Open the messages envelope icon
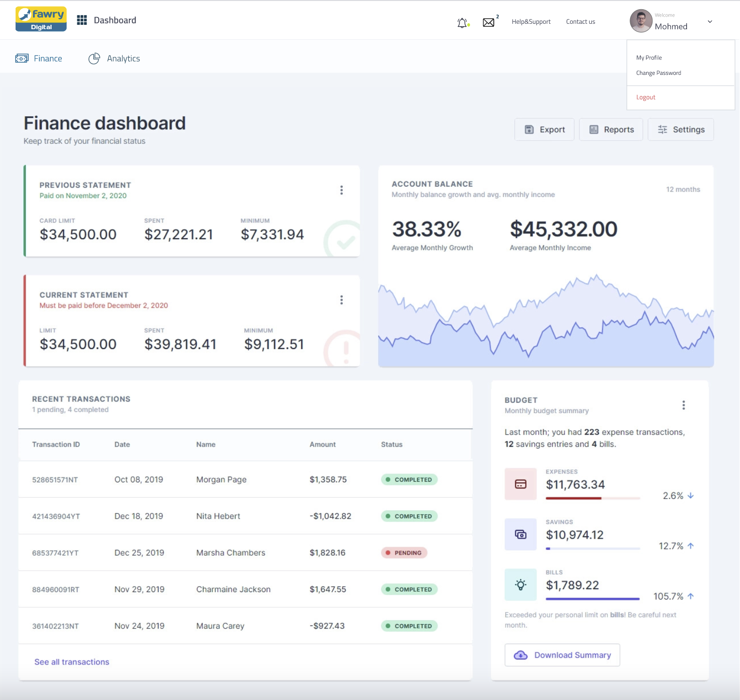740x700 pixels. (489, 22)
